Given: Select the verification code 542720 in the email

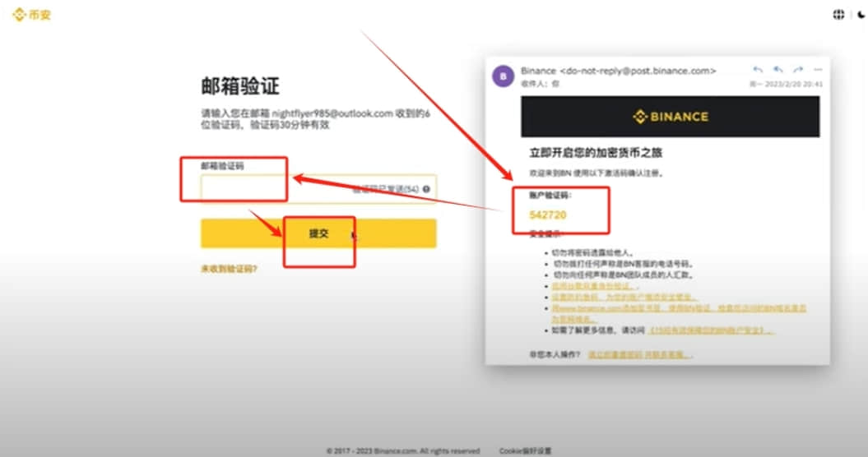Looking at the screenshot, I should (x=547, y=215).
